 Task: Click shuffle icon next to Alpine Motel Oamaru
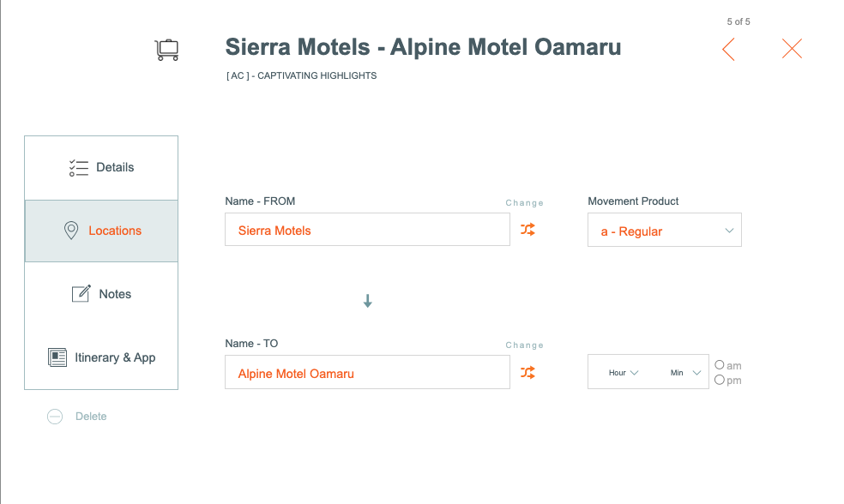point(527,372)
